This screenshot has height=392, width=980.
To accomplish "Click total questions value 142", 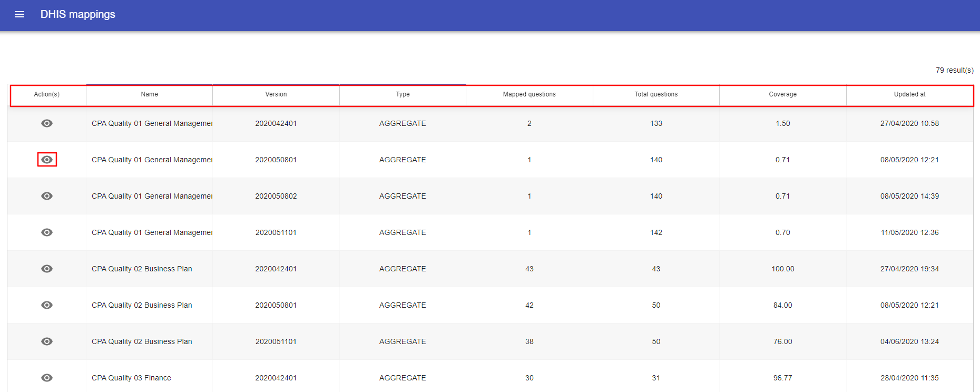I will tap(656, 232).
